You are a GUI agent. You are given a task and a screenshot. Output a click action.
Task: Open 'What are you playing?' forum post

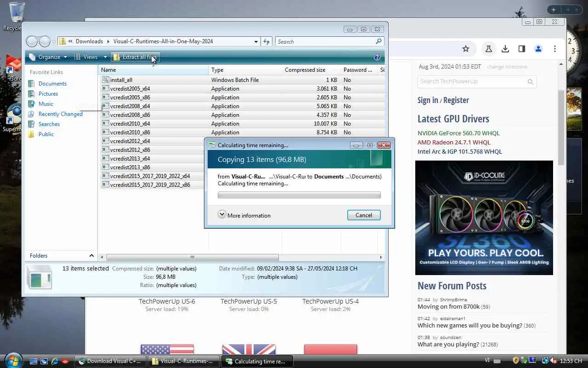pos(448,345)
